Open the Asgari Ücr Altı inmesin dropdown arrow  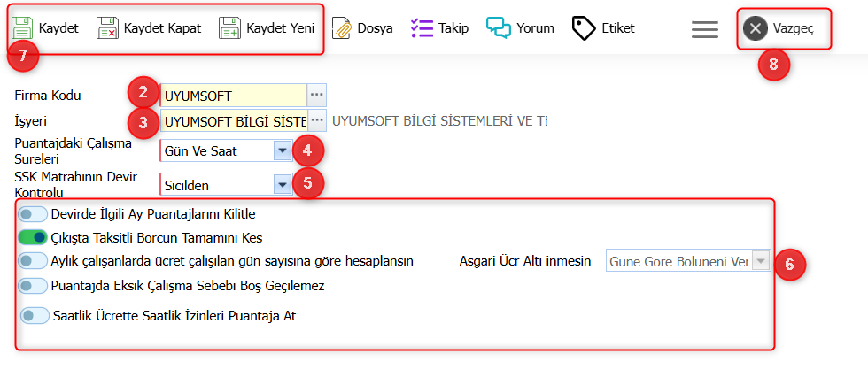pos(763,261)
